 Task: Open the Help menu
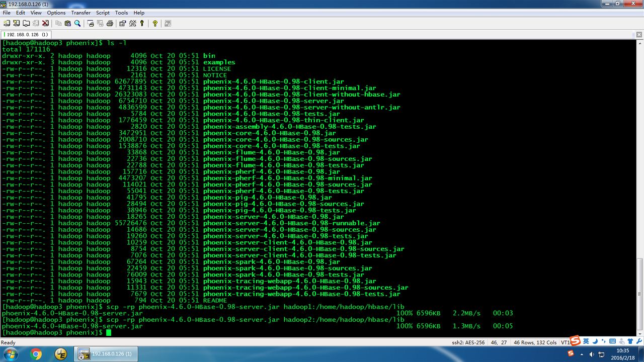pyautogui.click(x=139, y=13)
